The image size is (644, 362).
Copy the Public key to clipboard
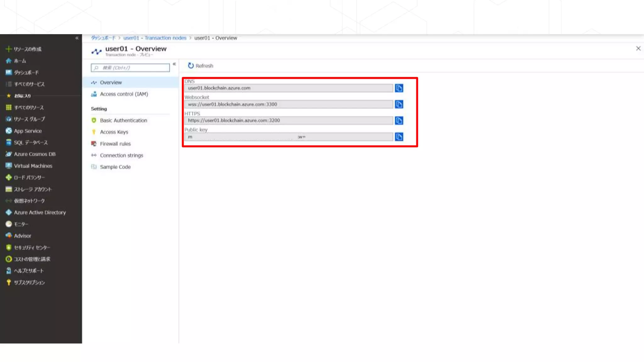pyautogui.click(x=399, y=137)
